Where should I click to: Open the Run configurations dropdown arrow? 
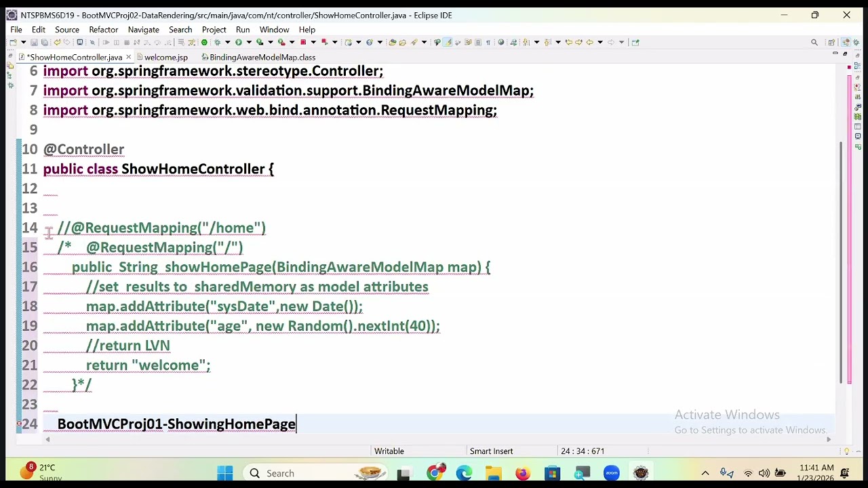[249, 42]
